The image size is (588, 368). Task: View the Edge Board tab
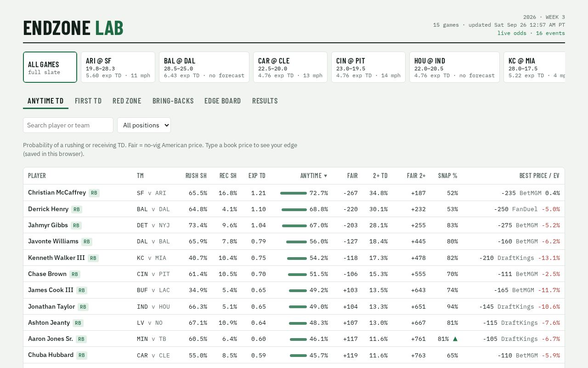pyautogui.click(x=223, y=101)
